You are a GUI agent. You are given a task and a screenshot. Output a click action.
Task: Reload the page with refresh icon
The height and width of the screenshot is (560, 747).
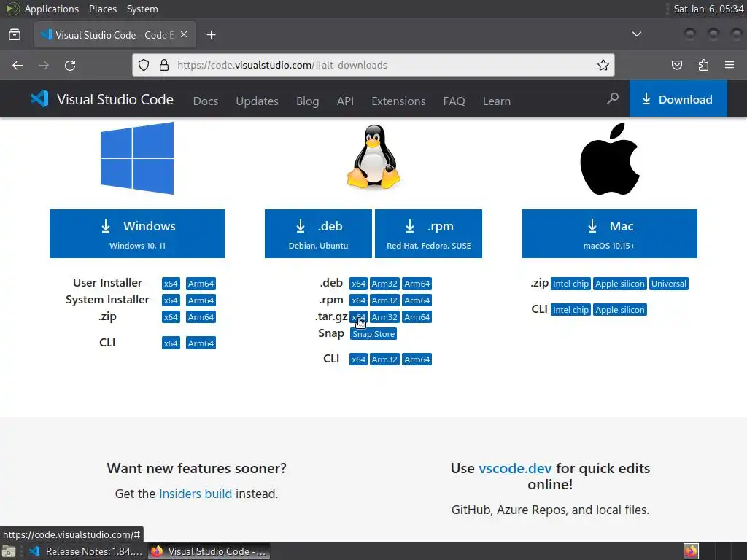click(x=70, y=65)
